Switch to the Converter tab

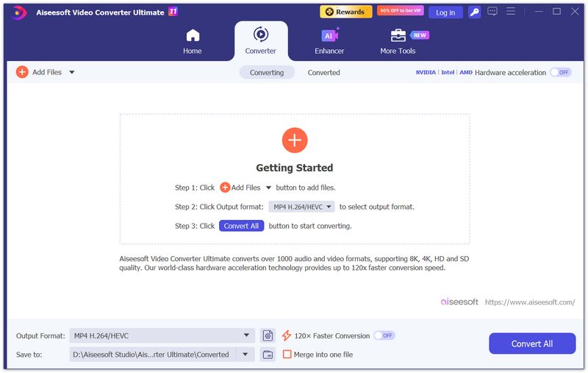coord(261,41)
